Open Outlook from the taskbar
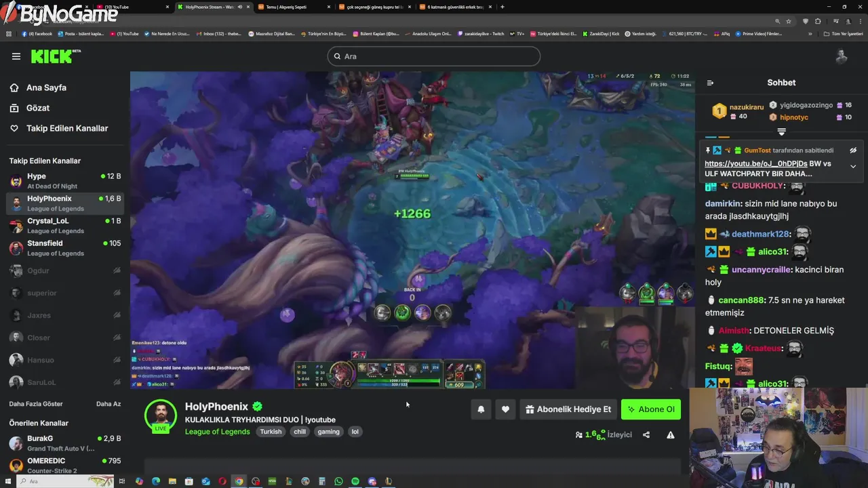The height and width of the screenshot is (488, 868). point(205,481)
